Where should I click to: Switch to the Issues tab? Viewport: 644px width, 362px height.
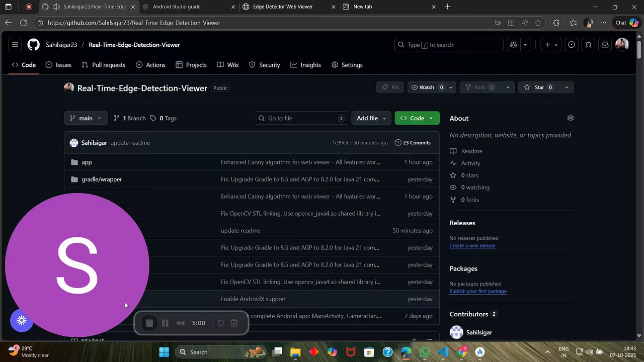tap(58, 65)
